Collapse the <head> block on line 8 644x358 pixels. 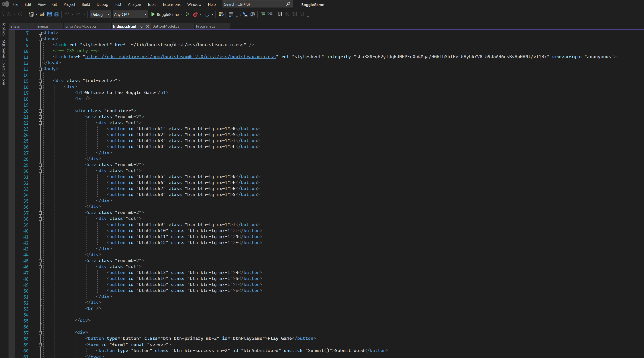[40, 39]
